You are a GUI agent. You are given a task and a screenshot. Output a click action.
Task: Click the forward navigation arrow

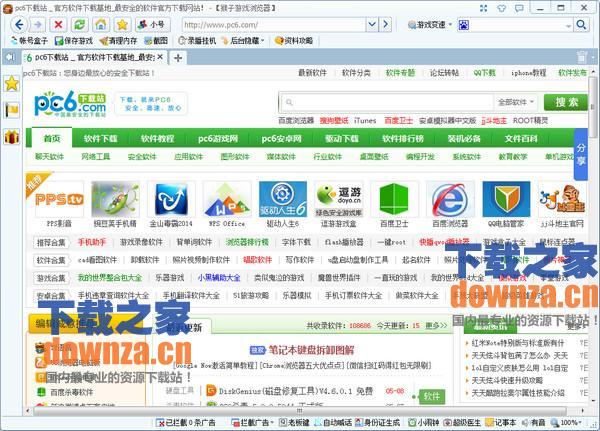[38, 25]
